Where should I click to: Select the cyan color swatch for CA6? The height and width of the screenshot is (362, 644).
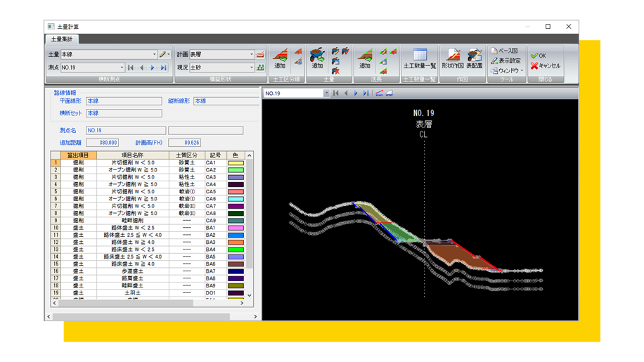pyautogui.click(x=236, y=199)
